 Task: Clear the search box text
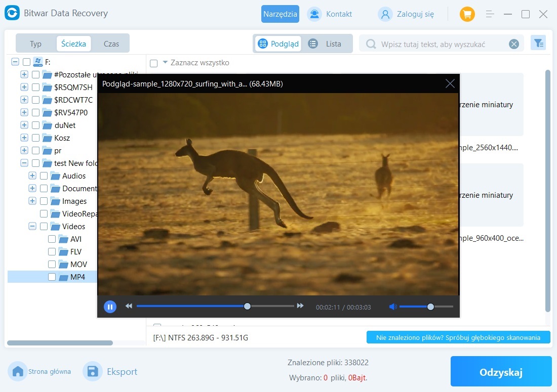click(x=514, y=44)
